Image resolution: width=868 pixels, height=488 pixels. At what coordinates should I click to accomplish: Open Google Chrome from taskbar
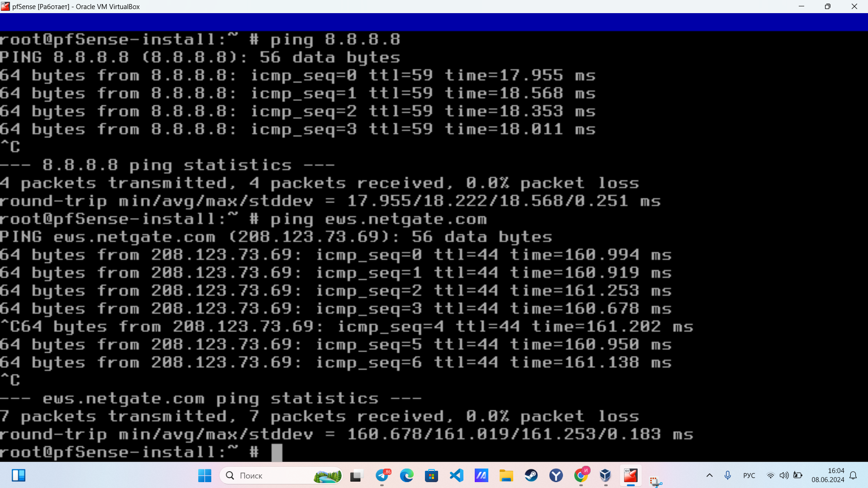click(x=581, y=475)
